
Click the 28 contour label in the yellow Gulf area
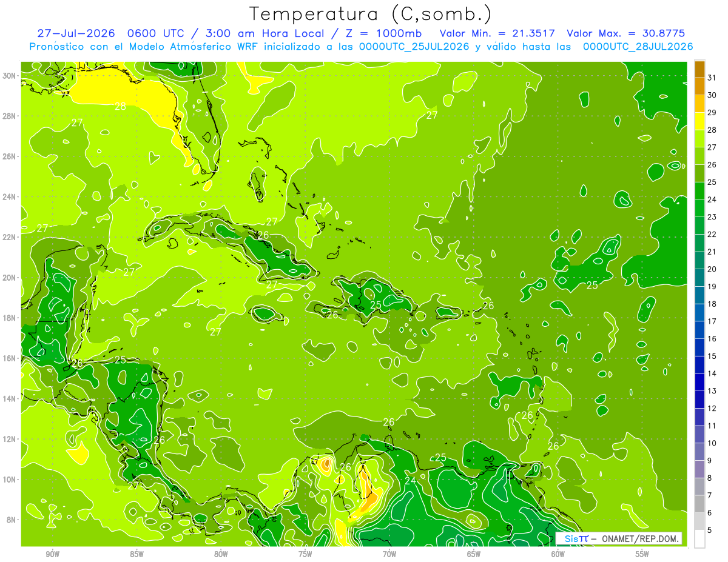point(120,107)
